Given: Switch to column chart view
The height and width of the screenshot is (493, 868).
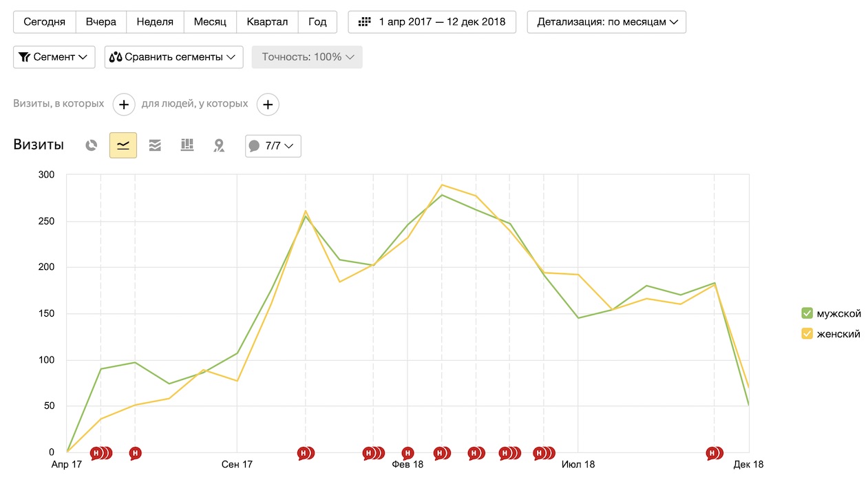Looking at the screenshot, I should (x=187, y=145).
